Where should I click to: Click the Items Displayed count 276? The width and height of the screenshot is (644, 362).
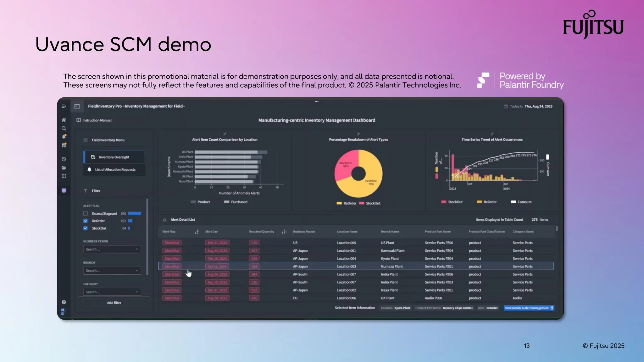(535, 220)
